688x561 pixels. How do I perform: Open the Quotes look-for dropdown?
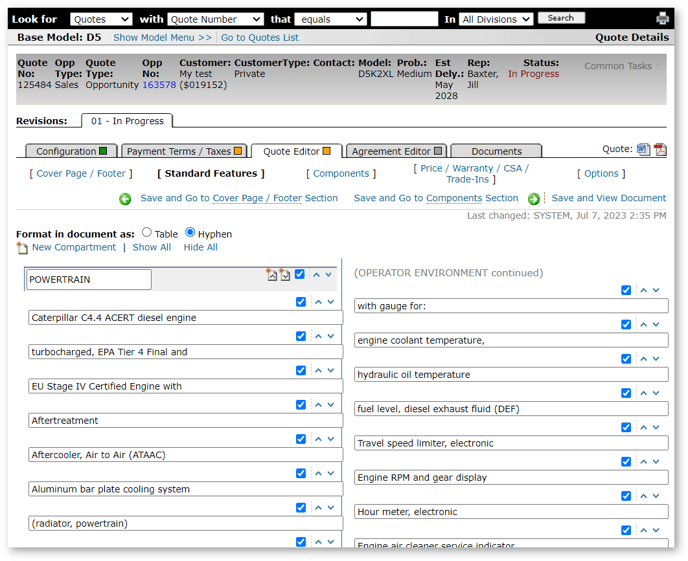(x=101, y=19)
